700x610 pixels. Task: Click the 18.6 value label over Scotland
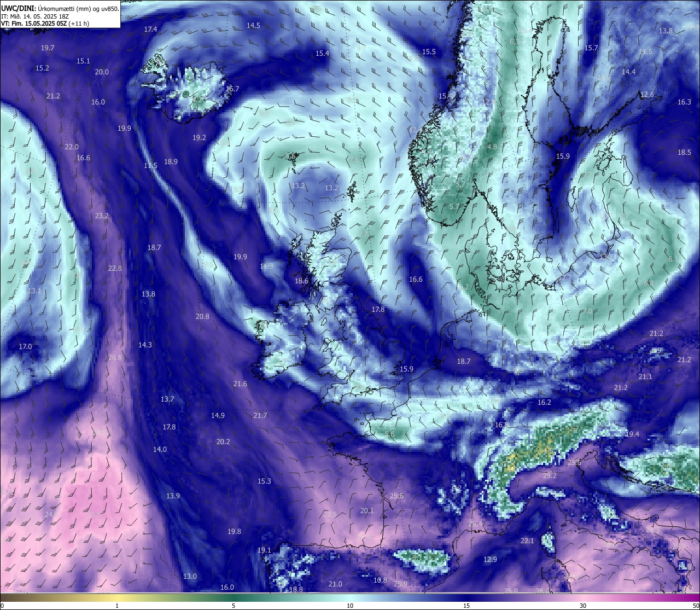(301, 281)
